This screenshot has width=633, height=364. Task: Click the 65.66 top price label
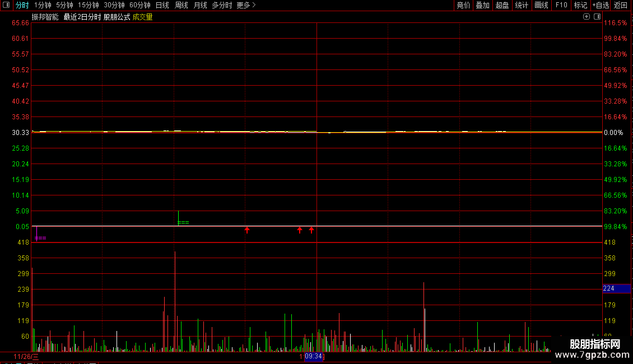20,23
